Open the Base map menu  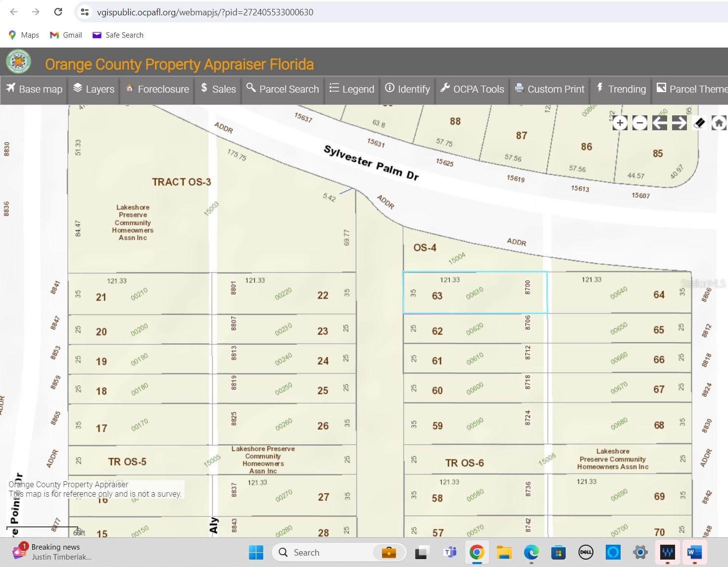(x=35, y=89)
